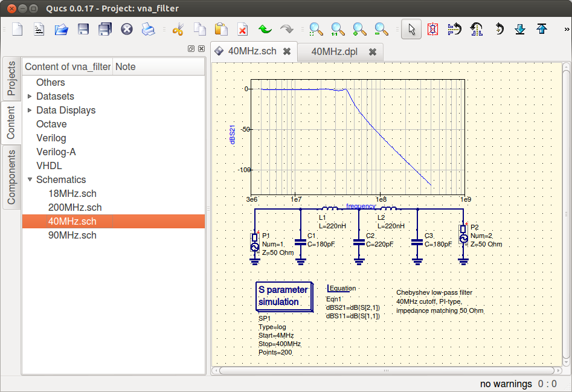572x392 pixels.
Task: Toggle the deactivate/activate component tool
Action: (432, 29)
